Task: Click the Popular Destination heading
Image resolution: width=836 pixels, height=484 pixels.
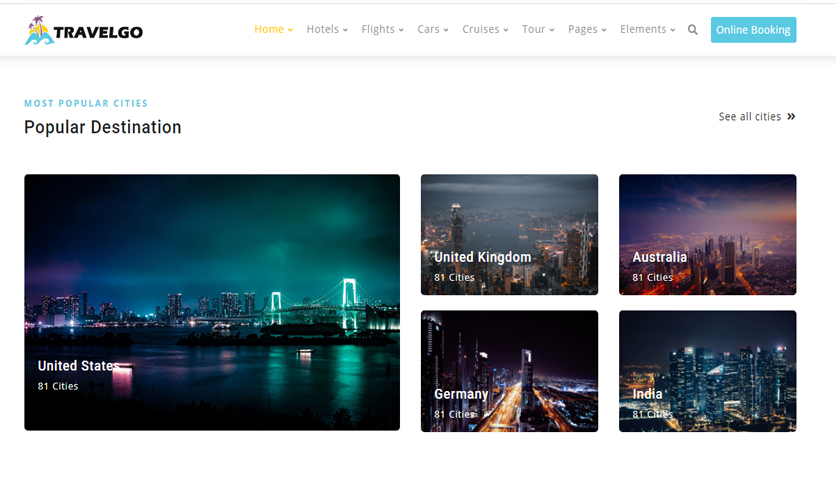Action: tap(103, 127)
